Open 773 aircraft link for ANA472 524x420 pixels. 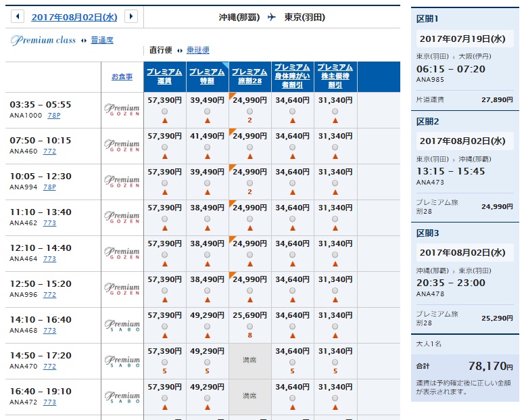(49, 402)
